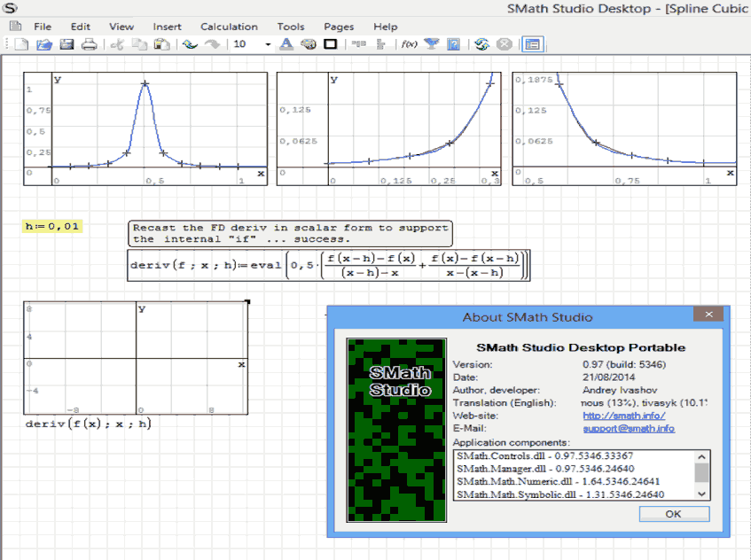This screenshot has height=560, width=751.
Task: Open the Insert menu
Action: (x=167, y=27)
